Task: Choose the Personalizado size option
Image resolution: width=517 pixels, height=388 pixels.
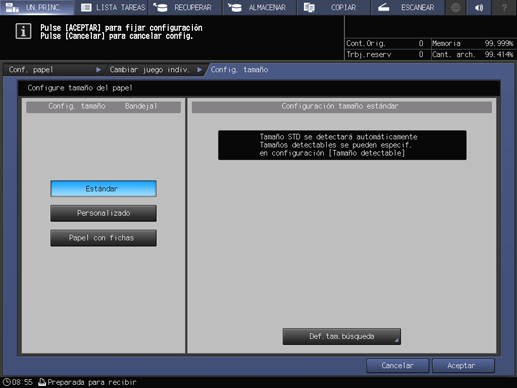Action: [103, 213]
